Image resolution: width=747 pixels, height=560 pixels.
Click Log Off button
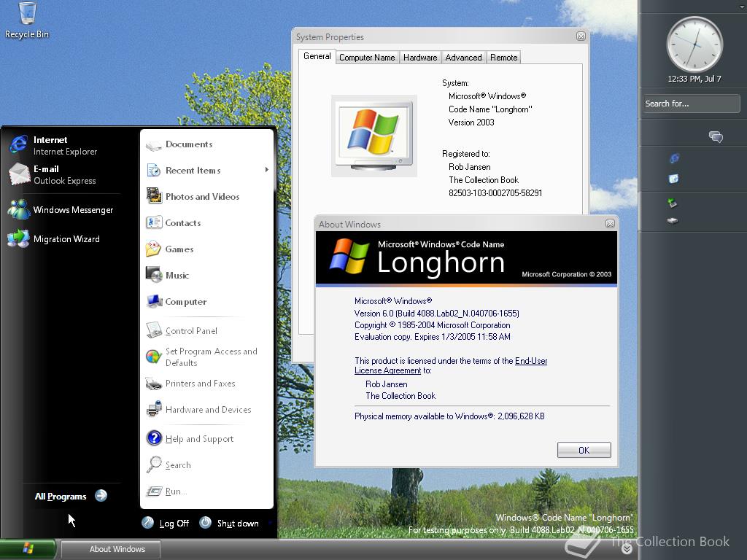[x=166, y=523]
